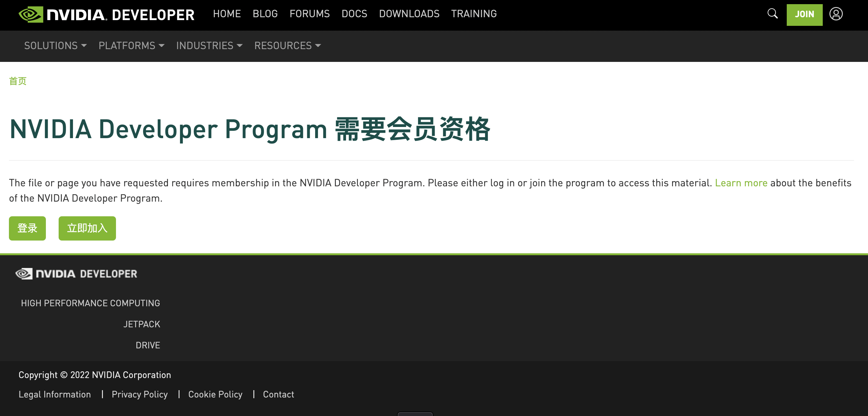Click the 首页 breadcrumb link
This screenshot has height=416, width=868.
[x=18, y=81]
